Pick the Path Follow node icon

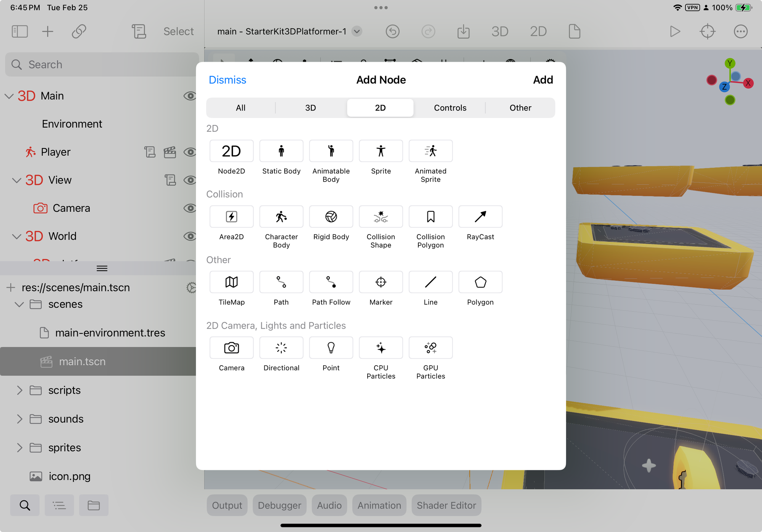click(x=331, y=282)
